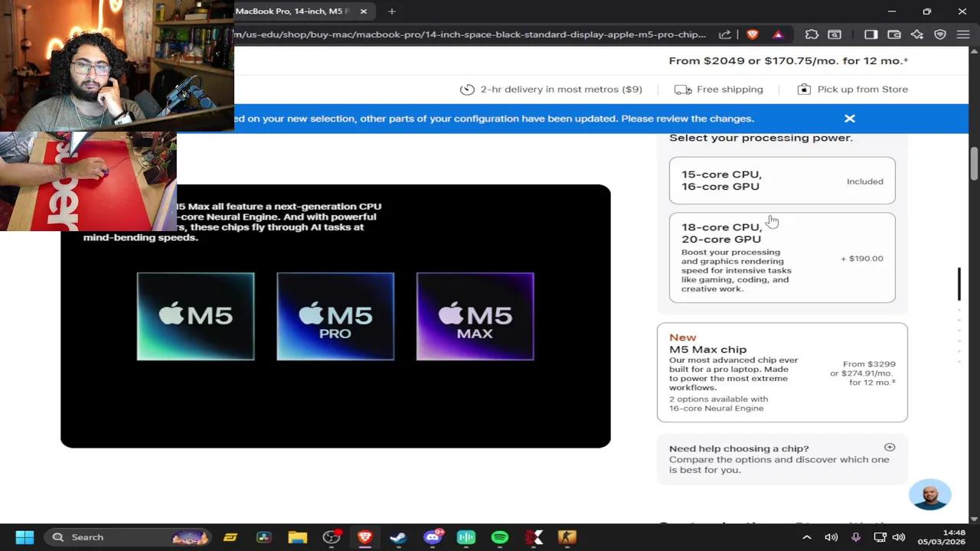Open OBS Studio from the taskbar

(x=332, y=537)
